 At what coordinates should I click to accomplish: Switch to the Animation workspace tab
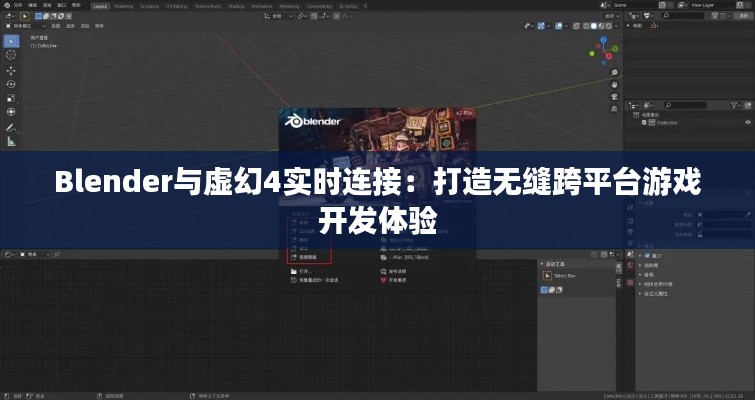[x=262, y=6]
